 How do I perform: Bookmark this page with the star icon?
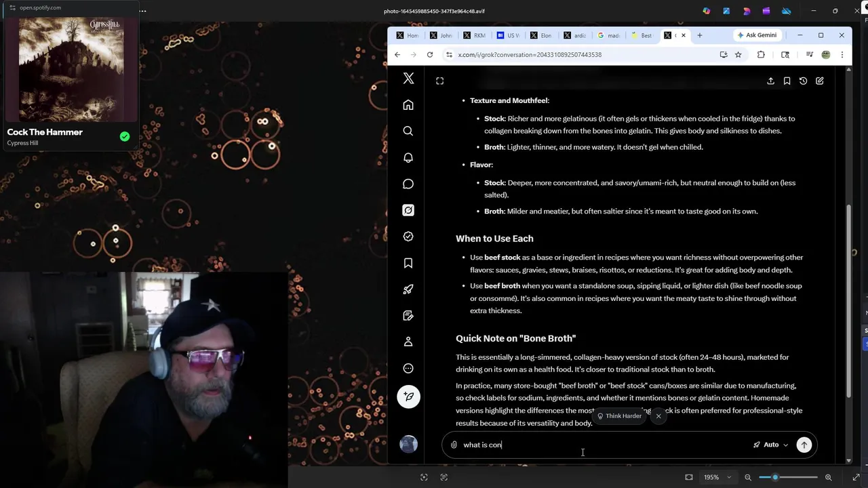click(x=738, y=55)
